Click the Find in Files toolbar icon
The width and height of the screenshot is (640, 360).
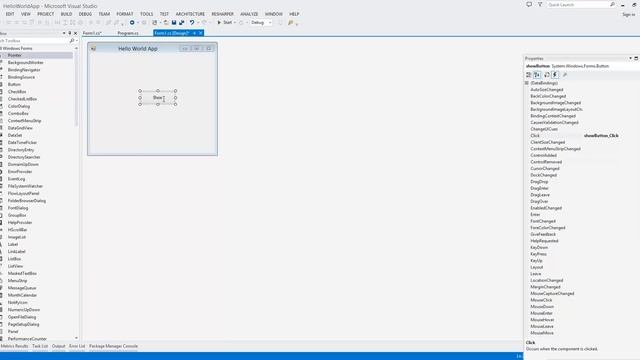[291, 22]
